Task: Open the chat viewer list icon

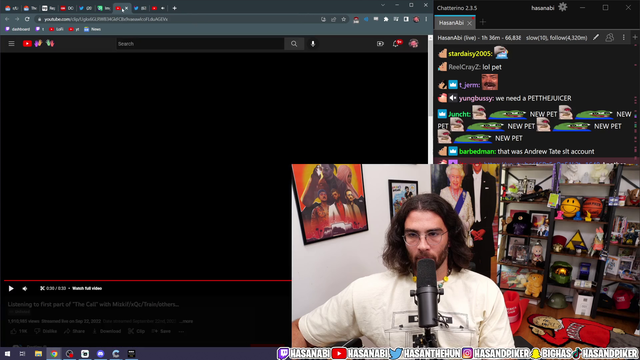Action: (609, 38)
